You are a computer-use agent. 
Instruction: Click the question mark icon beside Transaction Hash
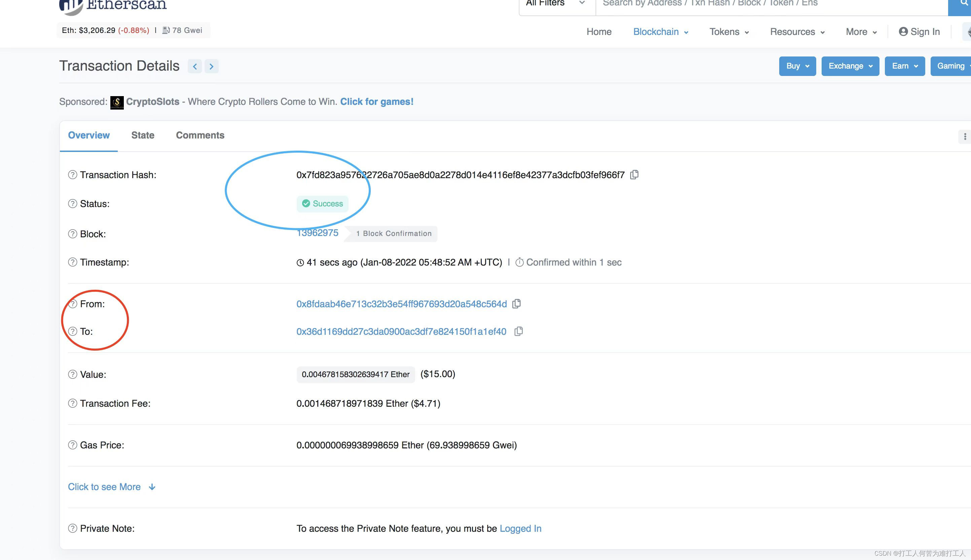71,175
